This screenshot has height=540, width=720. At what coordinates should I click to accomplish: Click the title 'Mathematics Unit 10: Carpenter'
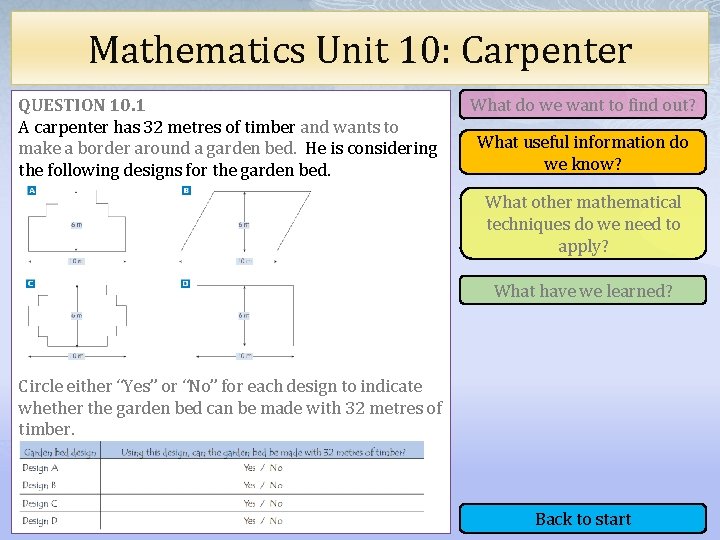point(360,50)
